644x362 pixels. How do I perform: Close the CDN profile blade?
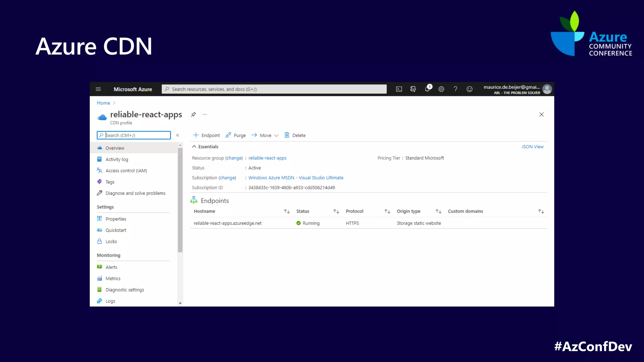541,114
